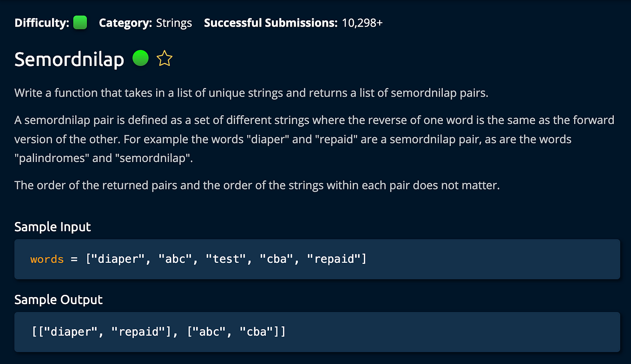Click the Successful Submissions label
631x364 pixels.
pos(271,23)
